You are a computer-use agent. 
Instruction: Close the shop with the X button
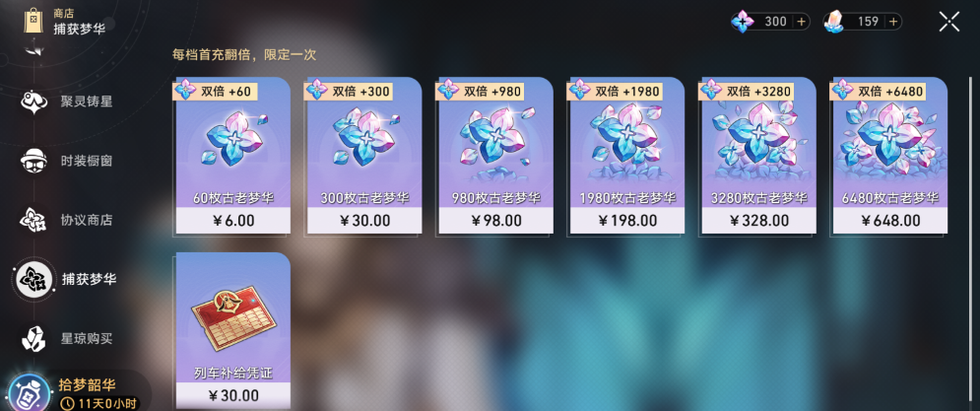pyautogui.click(x=948, y=22)
